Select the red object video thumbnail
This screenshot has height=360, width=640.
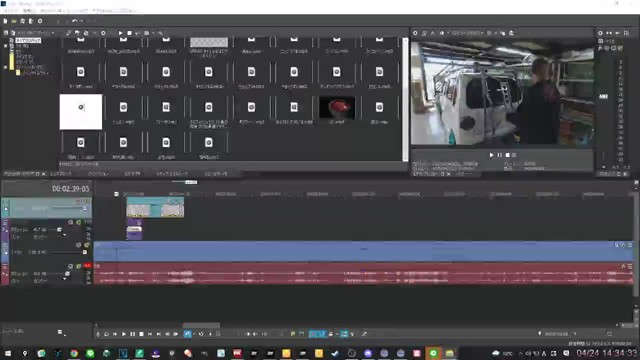(x=337, y=108)
